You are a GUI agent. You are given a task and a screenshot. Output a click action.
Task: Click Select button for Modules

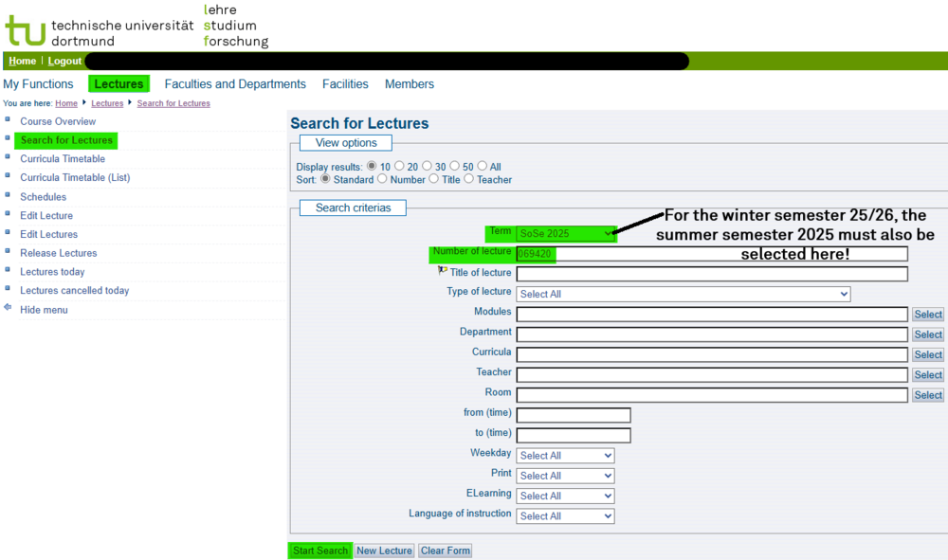(x=928, y=315)
